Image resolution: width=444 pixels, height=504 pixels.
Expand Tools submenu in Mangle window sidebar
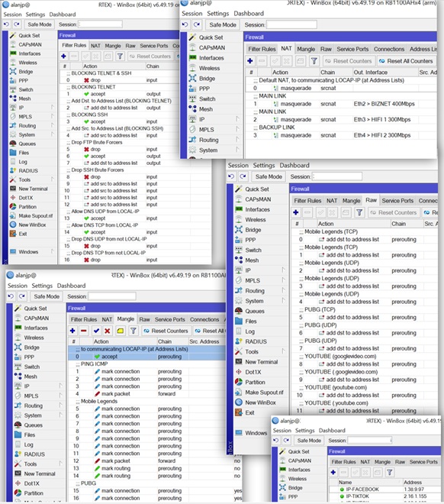60,464
